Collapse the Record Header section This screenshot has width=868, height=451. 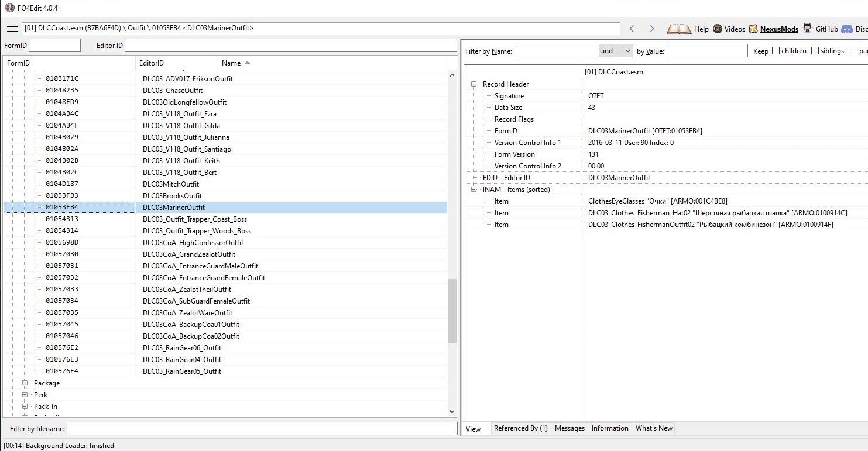[x=473, y=84]
